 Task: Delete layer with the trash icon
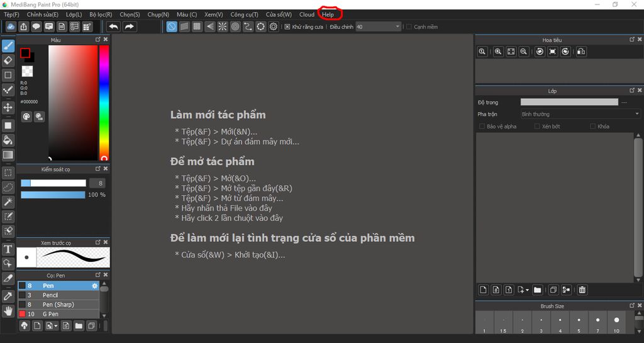pos(582,290)
